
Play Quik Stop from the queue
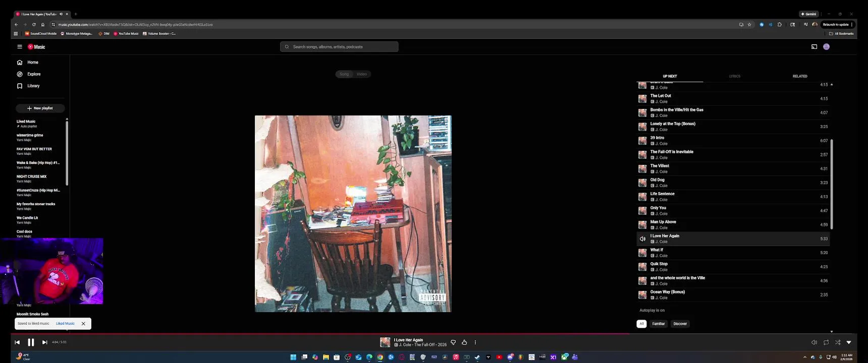(733, 267)
